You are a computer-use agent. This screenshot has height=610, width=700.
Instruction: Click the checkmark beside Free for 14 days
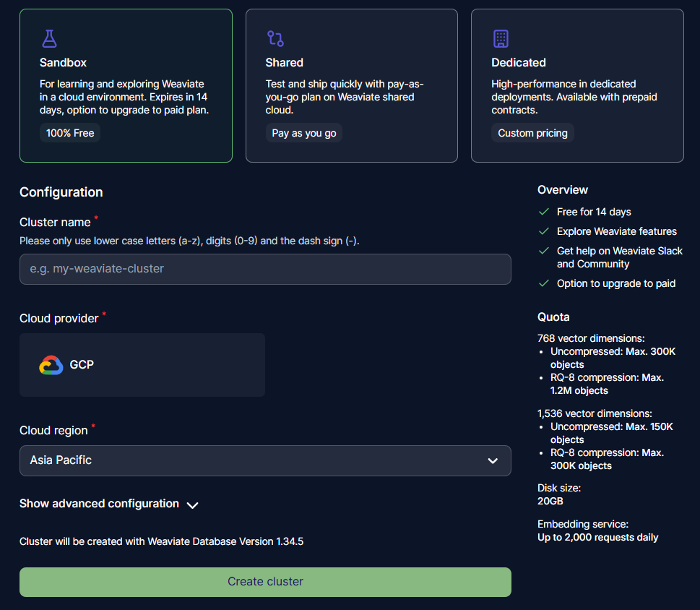pyautogui.click(x=544, y=212)
